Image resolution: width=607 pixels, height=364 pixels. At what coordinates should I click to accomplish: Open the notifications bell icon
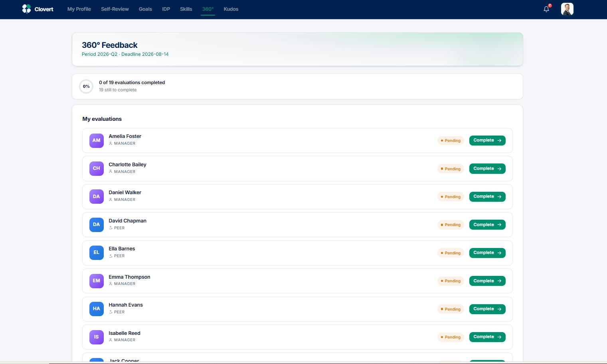tap(546, 9)
